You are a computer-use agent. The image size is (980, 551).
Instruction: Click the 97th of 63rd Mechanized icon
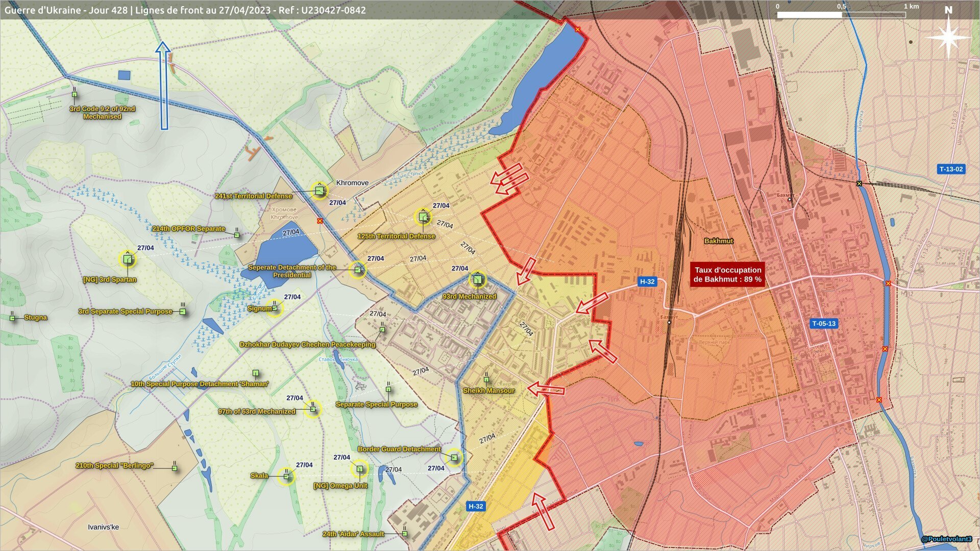[313, 409]
